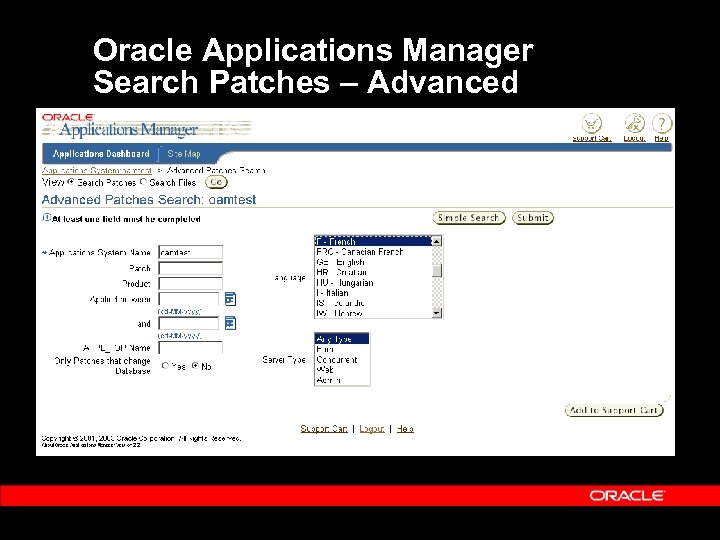Click the Logout icon in header

click(635, 124)
